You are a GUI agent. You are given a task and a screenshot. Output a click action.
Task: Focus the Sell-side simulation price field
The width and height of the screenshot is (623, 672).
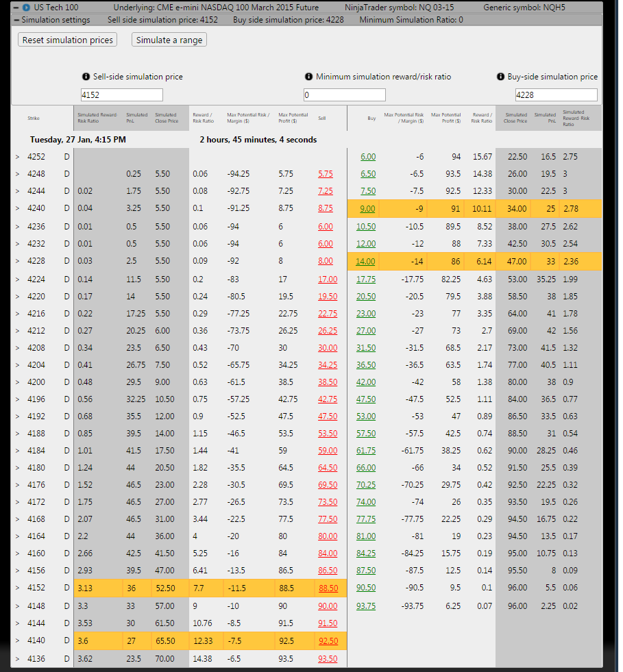[x=122, y=95]
